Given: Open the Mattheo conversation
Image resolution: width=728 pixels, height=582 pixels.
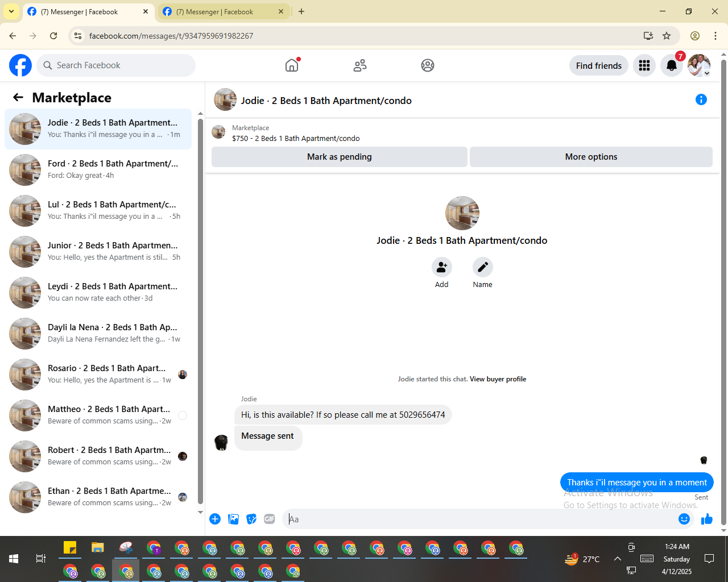Looking at the screenshot, I should (x=98, y=415).
